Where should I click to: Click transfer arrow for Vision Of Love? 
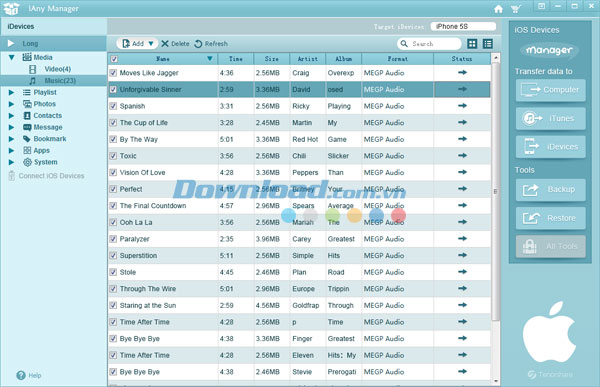coord(462,172)
